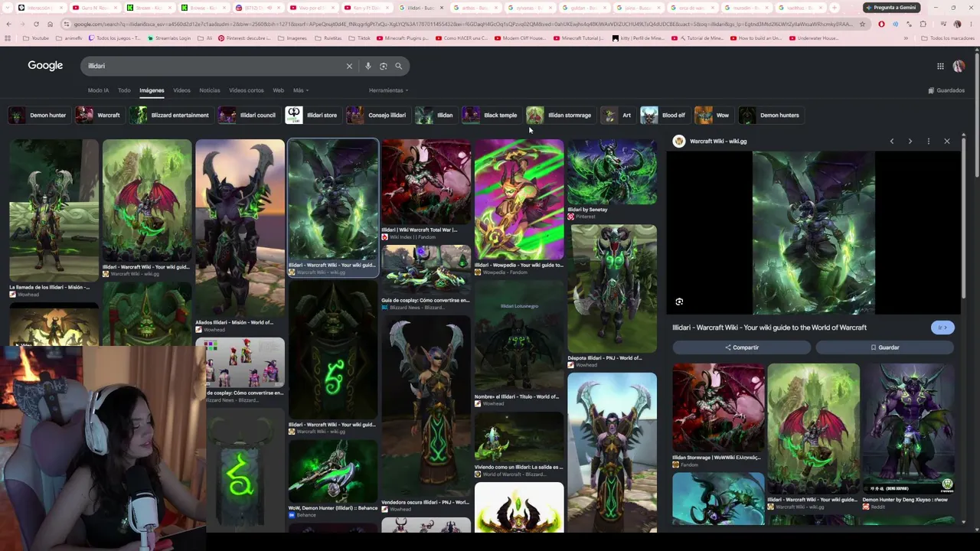Search inside the previewed image with Lens
The height and width of the screenshot is (551, 980).
[679, 302]
